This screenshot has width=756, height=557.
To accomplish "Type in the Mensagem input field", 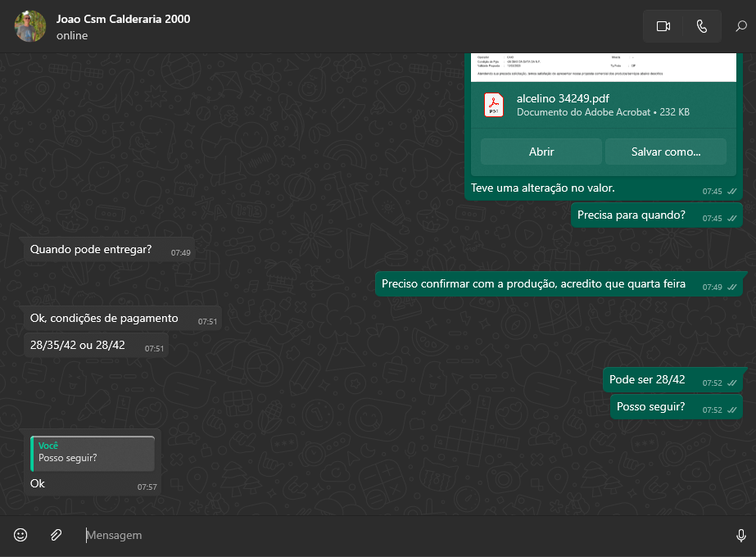I will click(x=401, y=535).
